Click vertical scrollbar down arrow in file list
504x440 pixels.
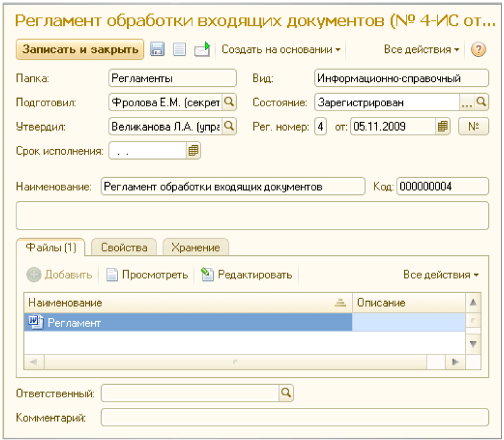tap(473, 344)
